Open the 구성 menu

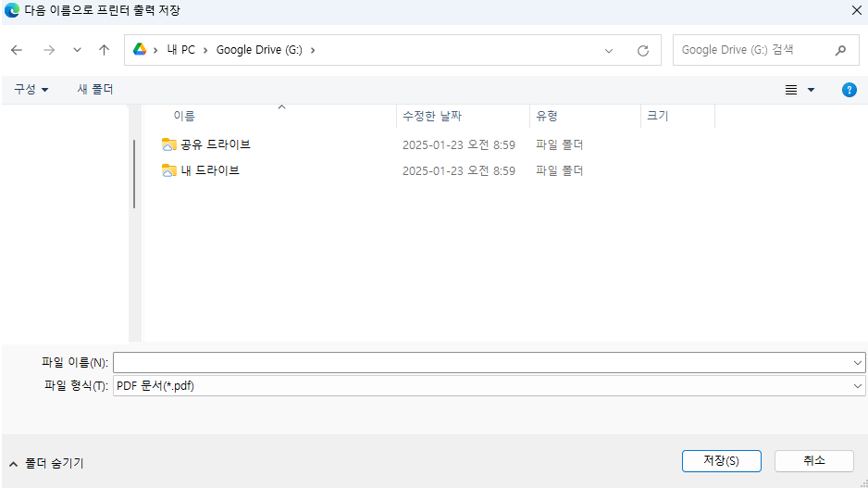31,89
